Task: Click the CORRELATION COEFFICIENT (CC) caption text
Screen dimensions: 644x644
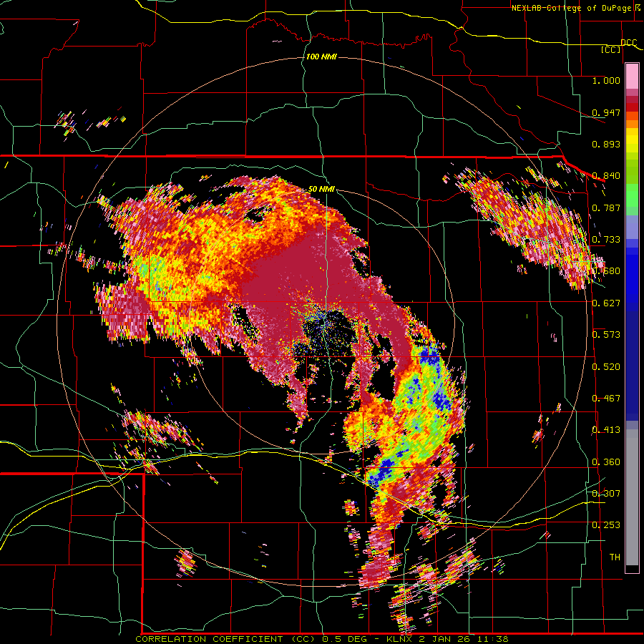Action: pyautogui.click(x=225, y=639)
